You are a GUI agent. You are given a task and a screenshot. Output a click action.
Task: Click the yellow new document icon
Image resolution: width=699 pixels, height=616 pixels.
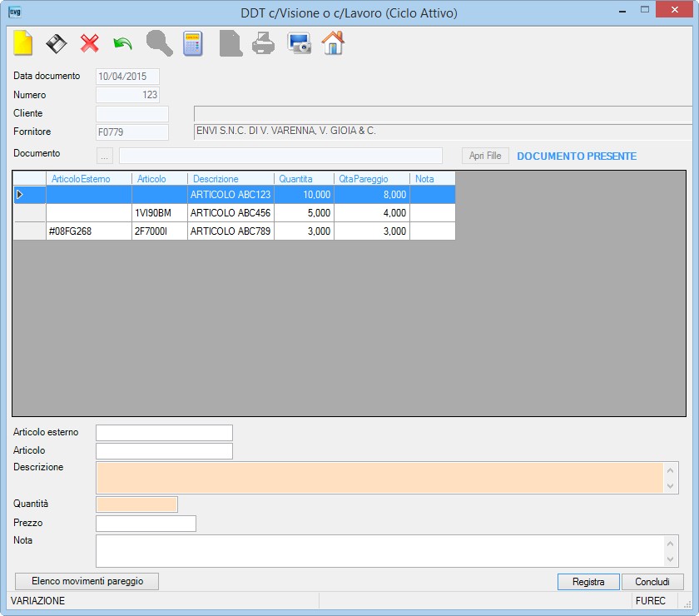22,43
